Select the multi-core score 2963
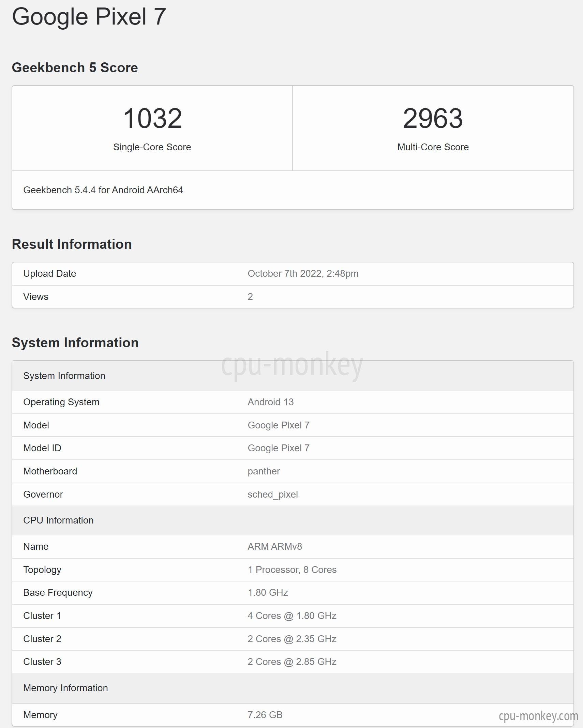Screen dimensions: 583x728 click(433, 118)
